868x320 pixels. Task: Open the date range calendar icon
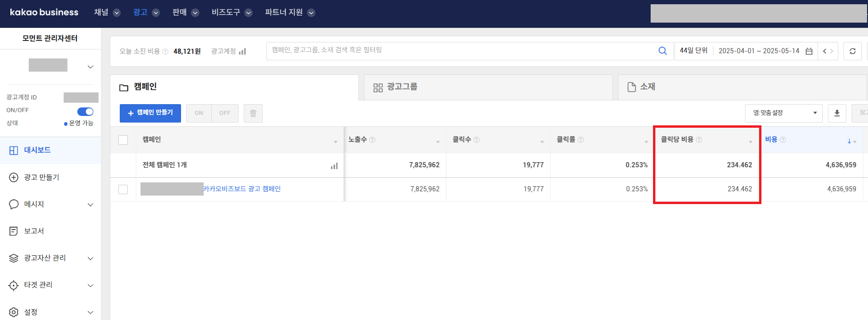coord(809,51)
